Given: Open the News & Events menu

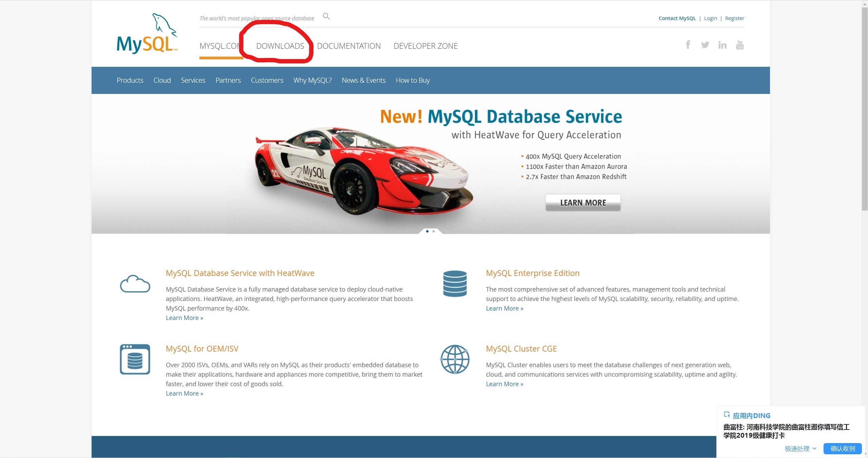Looking at the screenshot, I should (x=363, y=80).
